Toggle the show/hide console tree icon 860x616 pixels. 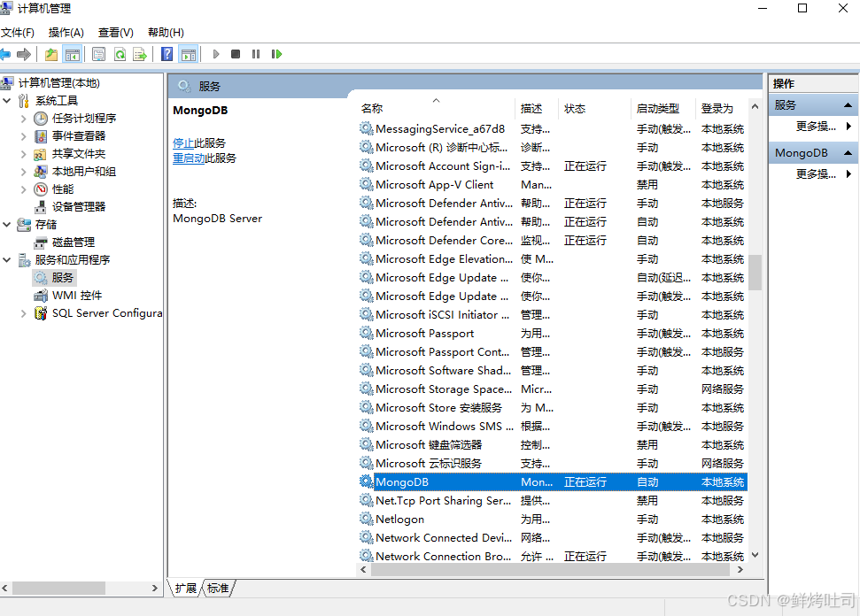73,54
